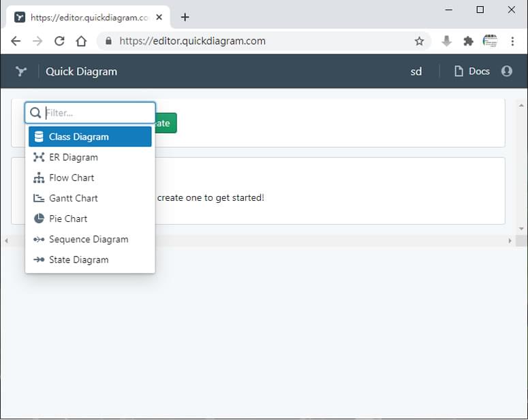Image resolution: width=528 pixels, height=420 pixels.
Task: Reload the page using refresh icon
Action: 59,41
